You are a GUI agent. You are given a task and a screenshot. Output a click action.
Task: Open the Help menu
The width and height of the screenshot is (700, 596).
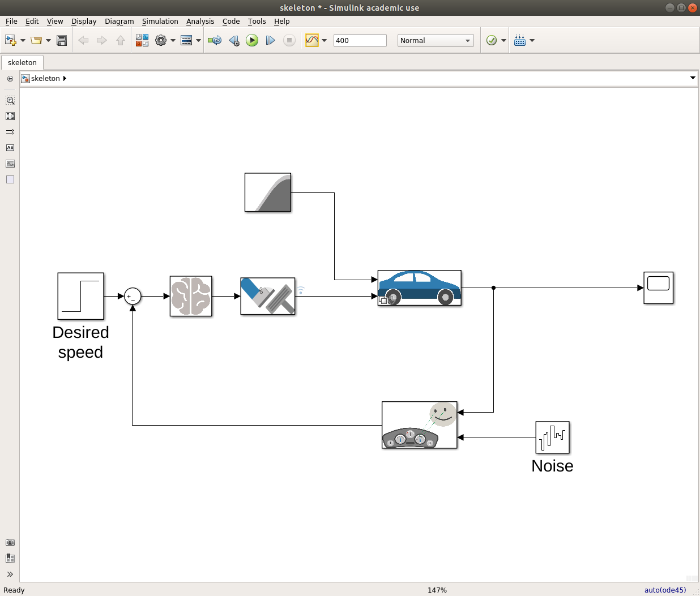(281, 21)
